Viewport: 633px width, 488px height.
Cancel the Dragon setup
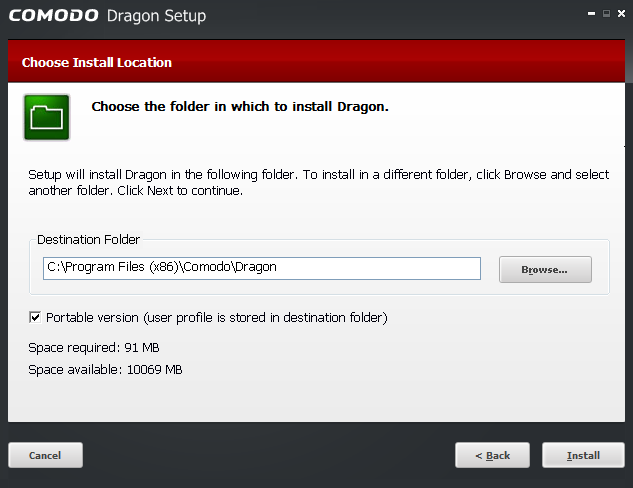pyautogui.click(x=45, y=455)
